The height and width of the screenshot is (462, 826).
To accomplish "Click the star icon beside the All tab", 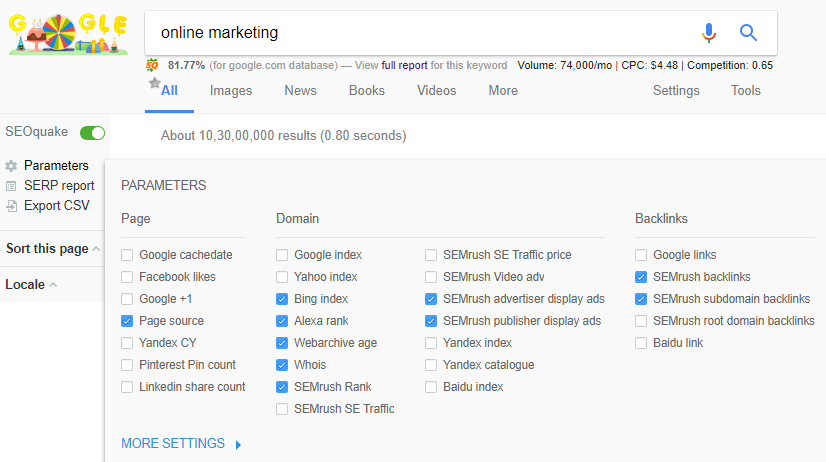I will (x=154, y=83).
